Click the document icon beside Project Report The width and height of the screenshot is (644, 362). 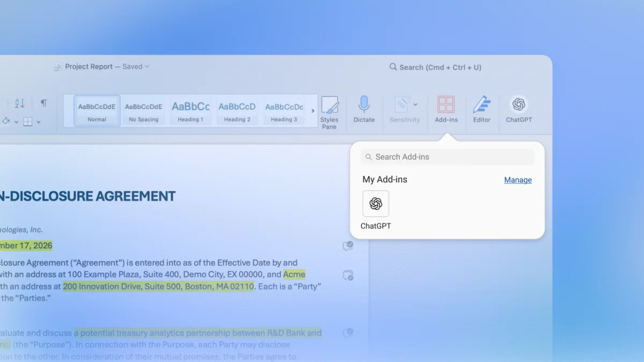click(x=58, y=67)
